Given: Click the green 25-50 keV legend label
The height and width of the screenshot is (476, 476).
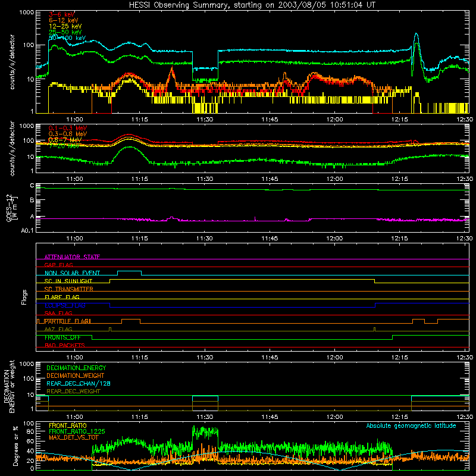Looking at the screenshot, I should [65, 32].
